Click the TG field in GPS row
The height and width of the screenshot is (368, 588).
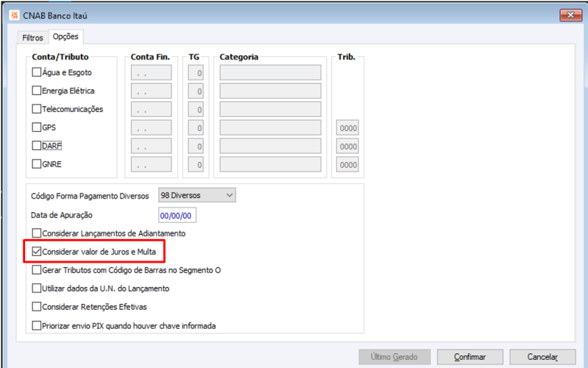(196, 127)
